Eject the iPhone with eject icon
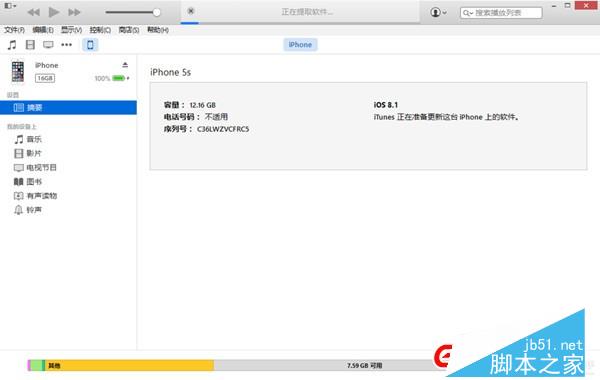The image size is (600, 380). click(125, 65)
